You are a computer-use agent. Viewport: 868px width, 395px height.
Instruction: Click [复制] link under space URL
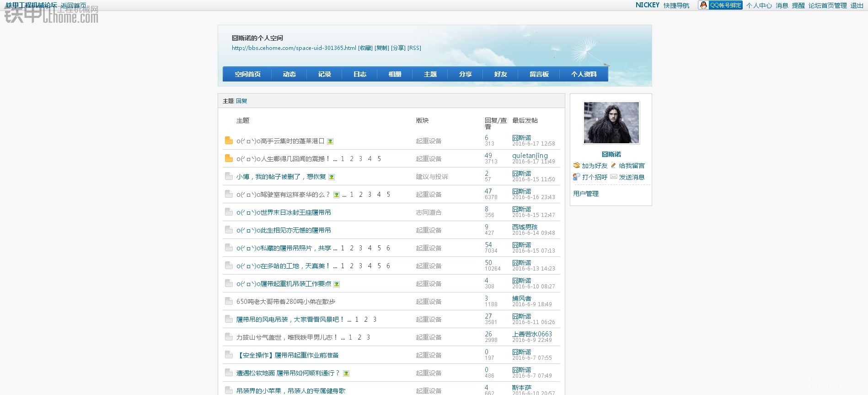click(382, 48)
